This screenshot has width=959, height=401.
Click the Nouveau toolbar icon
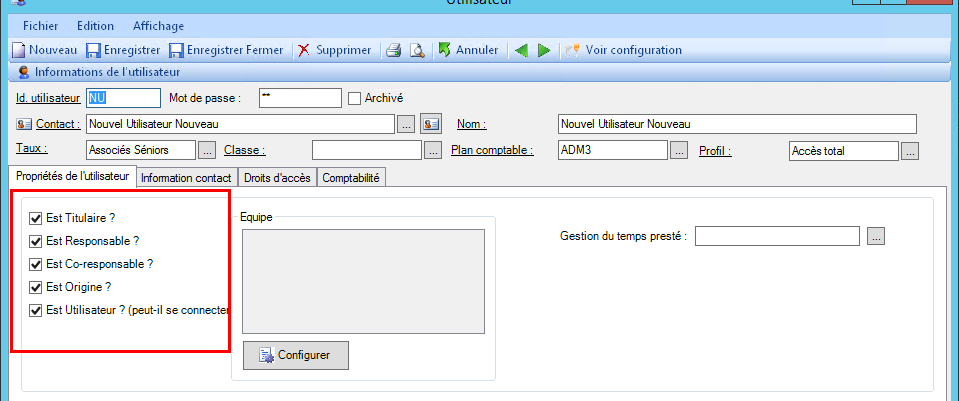[19, 50]
